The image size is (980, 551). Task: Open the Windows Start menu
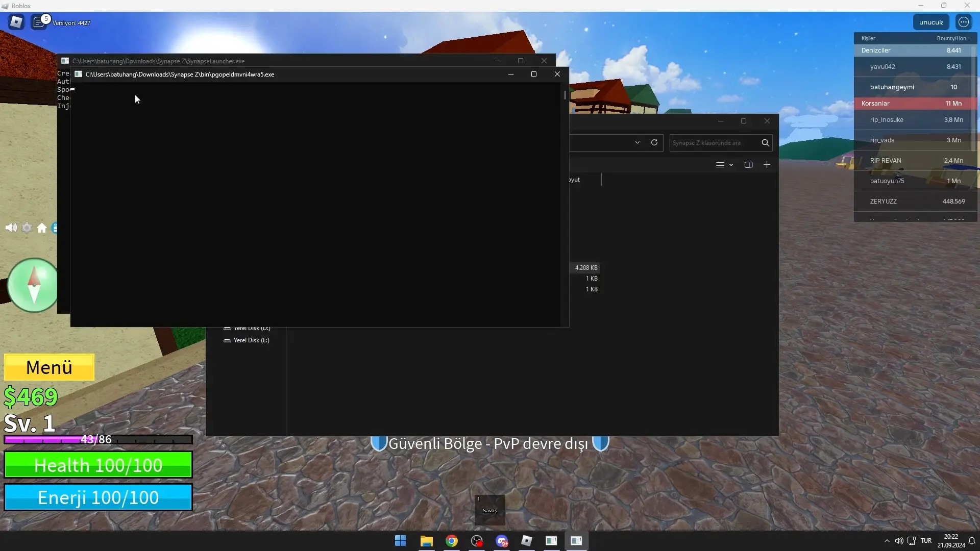(x=401, y=541)
